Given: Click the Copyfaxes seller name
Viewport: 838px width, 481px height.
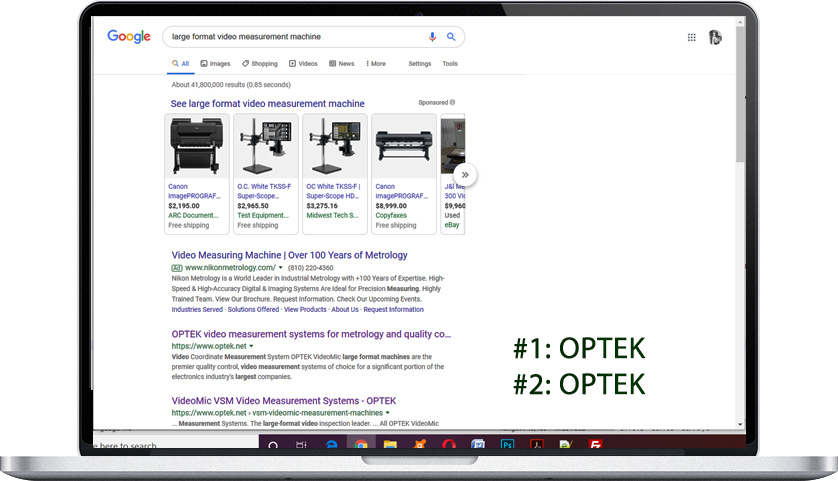Looking at the screenshot, I should tap(391, 215).
